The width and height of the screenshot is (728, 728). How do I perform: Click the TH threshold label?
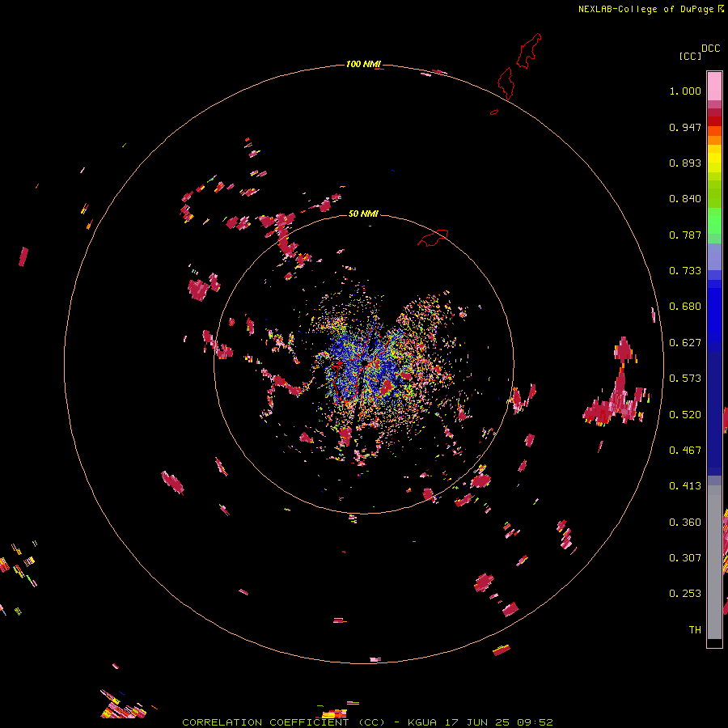(695, 630)
